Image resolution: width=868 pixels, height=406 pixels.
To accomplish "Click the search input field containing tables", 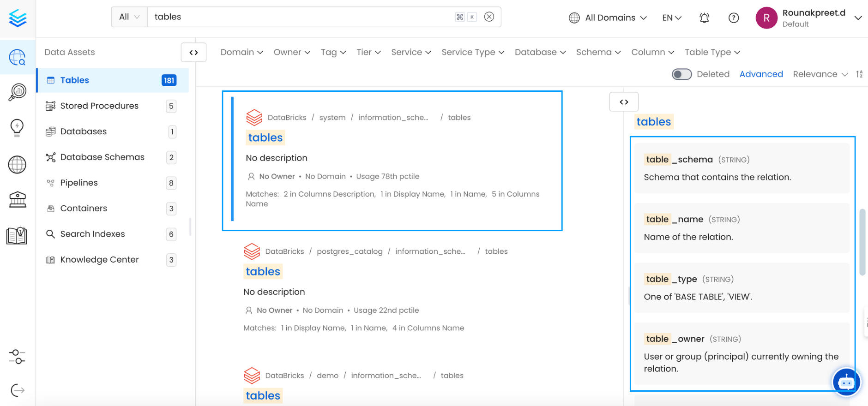I will (x=300, y=17).
